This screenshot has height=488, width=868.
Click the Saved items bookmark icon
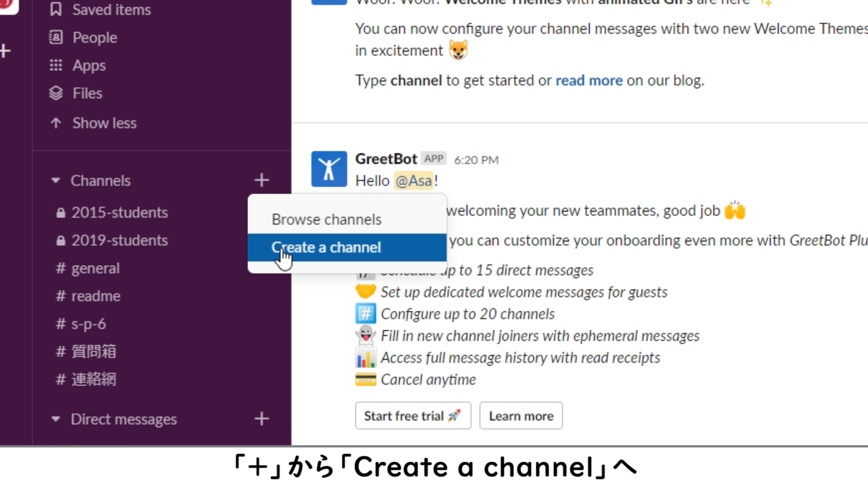[x=56, y=9]
